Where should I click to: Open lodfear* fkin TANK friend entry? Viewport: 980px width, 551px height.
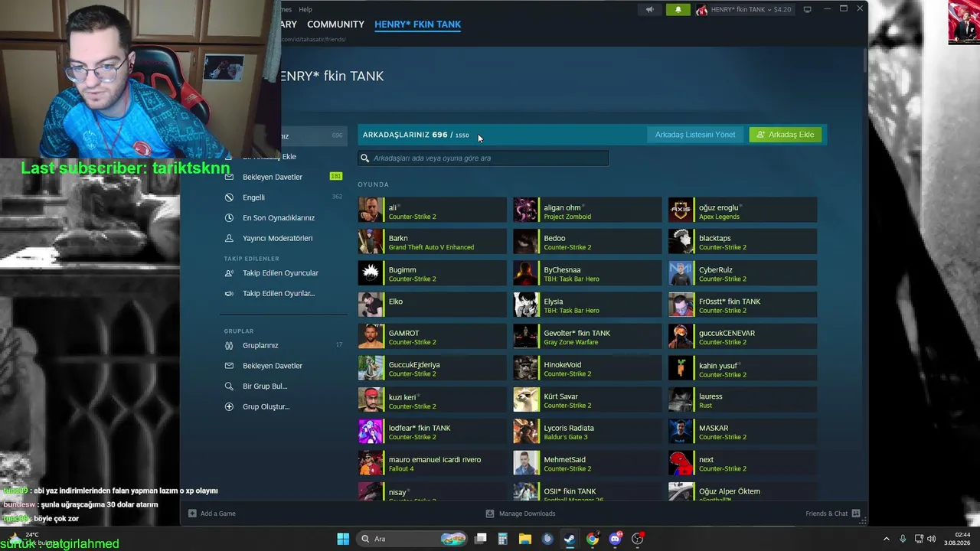coord(432,431)
